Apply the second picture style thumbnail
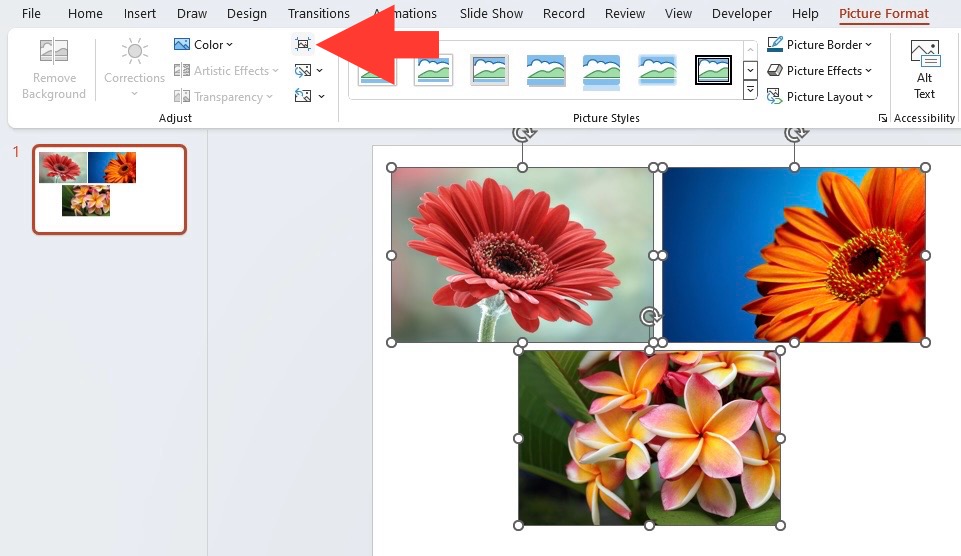 tap(433, 69)
